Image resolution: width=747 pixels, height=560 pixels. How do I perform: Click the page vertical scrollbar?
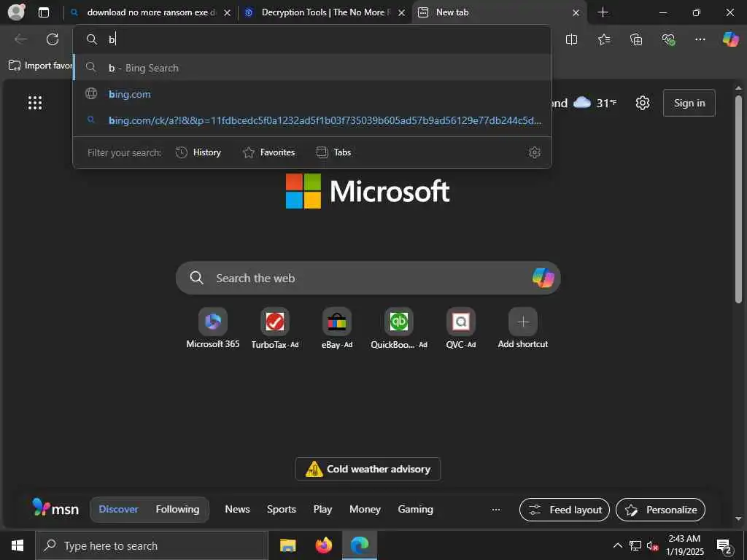738,198
